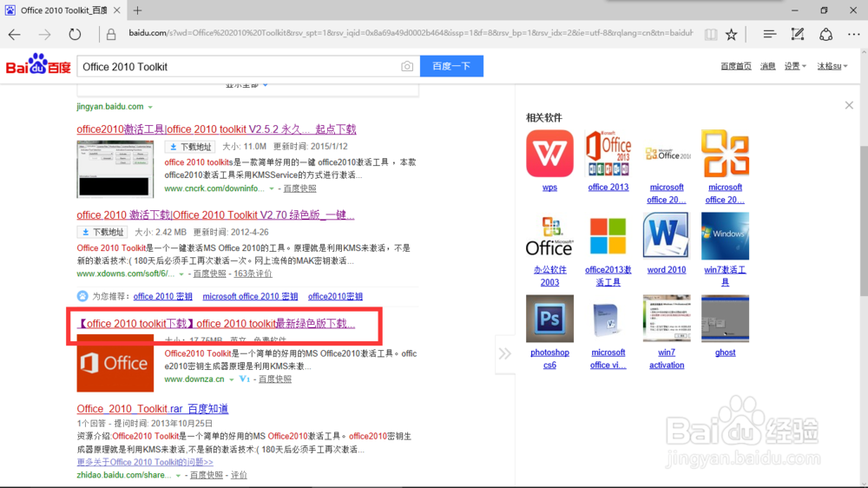Click the orange Office result thumbnail
This screenshot has height=488, width=868.
point(115,363)
